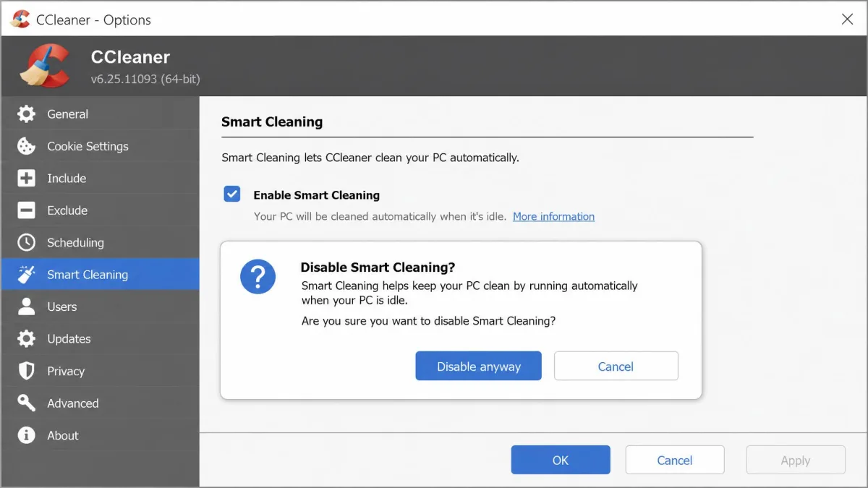This screenshot has width=868, height=488.
Task: Switch to Privacy section
Action: pyautogui.click(x=100, y=371)
